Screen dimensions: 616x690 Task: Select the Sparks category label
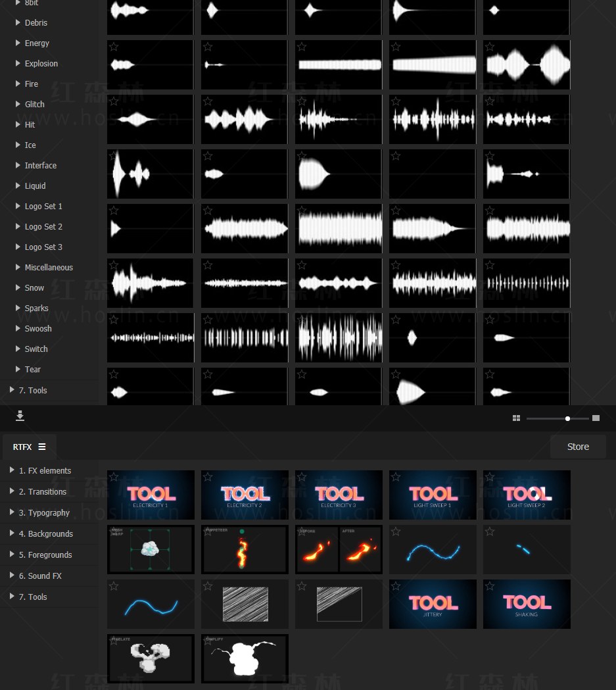[37, 308]
